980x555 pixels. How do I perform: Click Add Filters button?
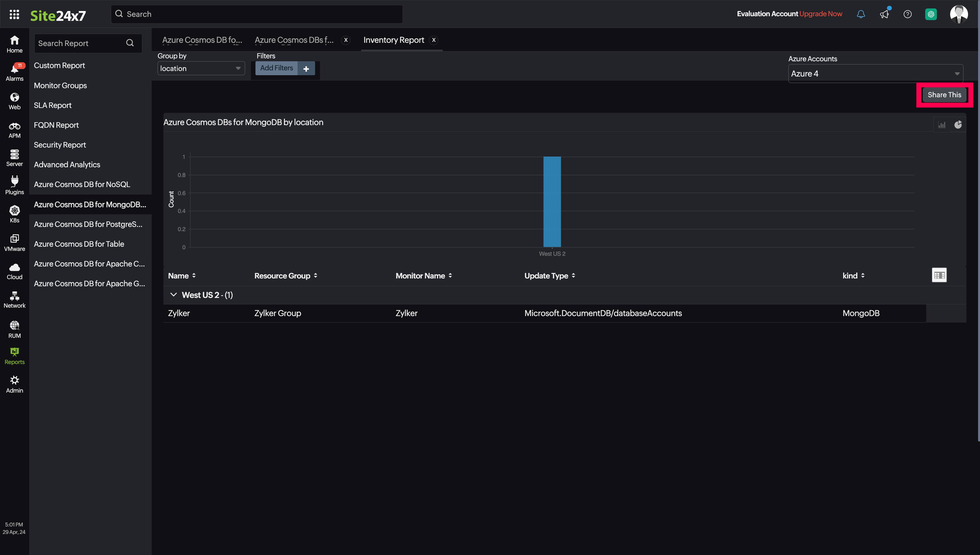[276, 68]
